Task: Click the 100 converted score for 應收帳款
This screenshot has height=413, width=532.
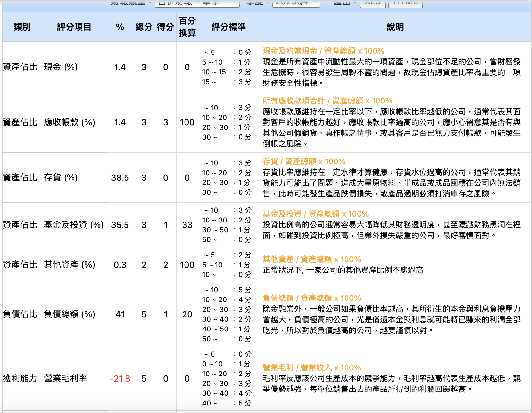Action: coord(187,122)
